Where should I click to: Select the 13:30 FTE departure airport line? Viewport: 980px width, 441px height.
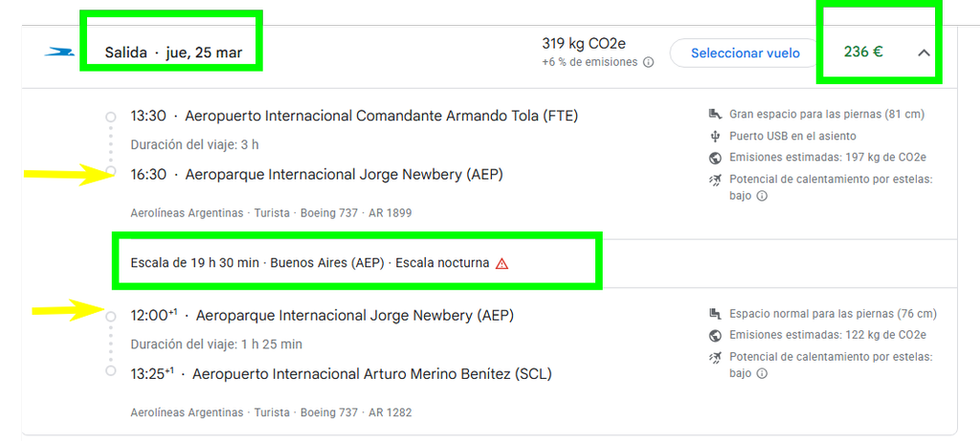[x=354, y=116]
